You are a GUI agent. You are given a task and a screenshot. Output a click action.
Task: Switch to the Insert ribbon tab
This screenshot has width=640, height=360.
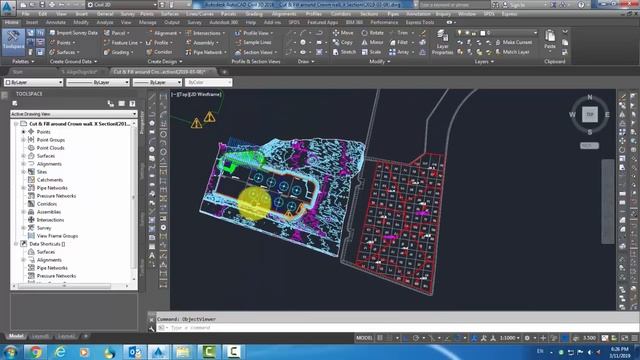32,22
